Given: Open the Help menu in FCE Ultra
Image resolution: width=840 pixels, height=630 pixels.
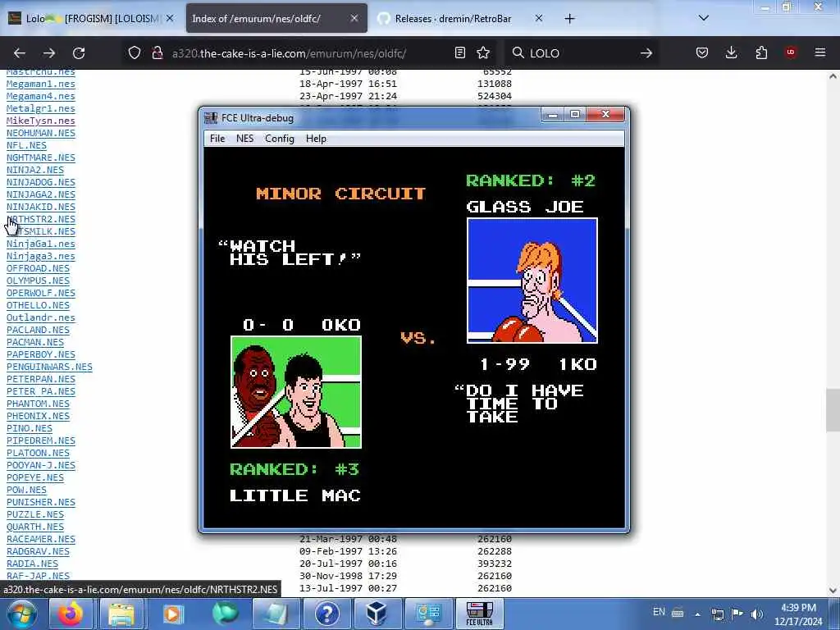Looking at the screenshot, I should 316,139.
